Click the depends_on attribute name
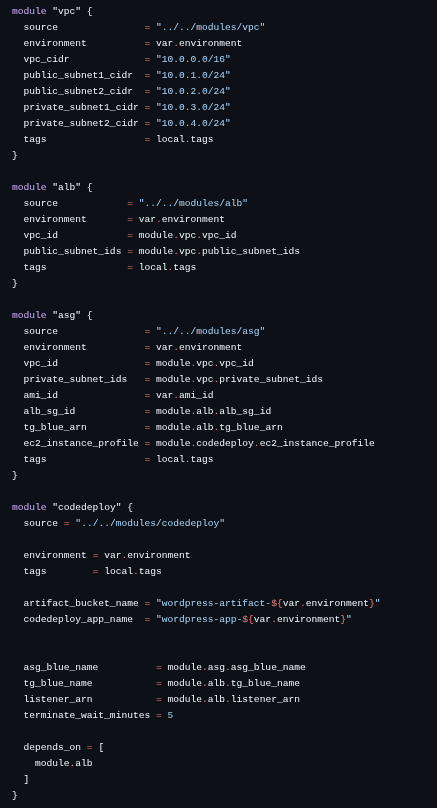This screenshot has width=437, height=808. click(52, 747)
